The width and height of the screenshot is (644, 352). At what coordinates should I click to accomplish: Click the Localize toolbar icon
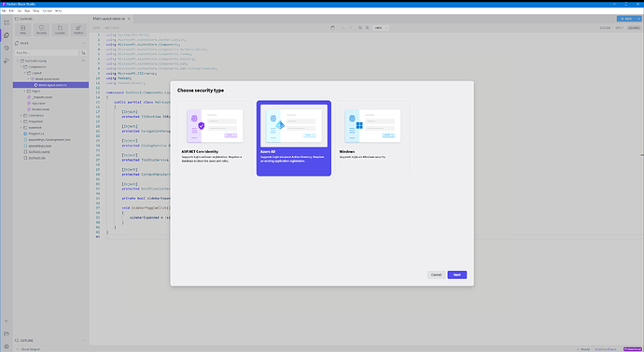pos(60,30)
